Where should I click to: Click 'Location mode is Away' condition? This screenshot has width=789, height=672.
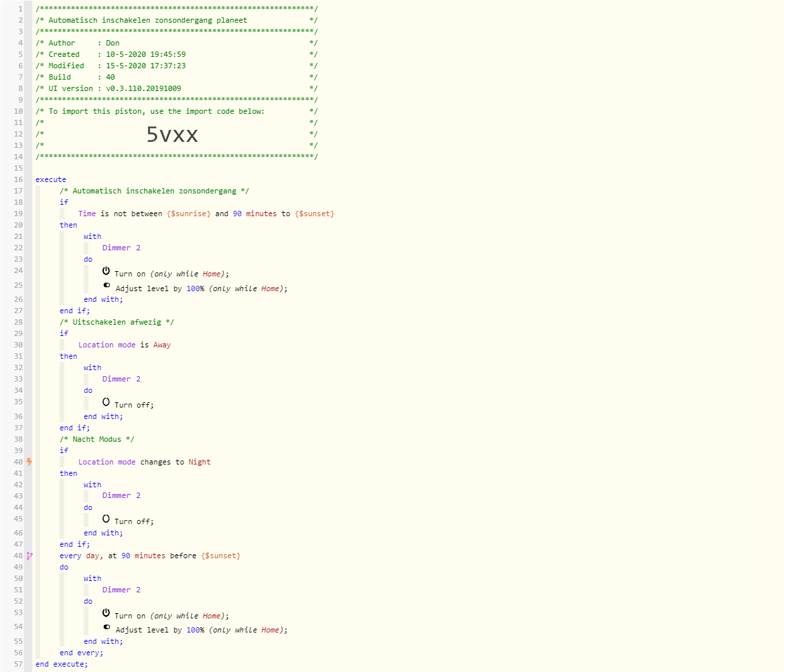click(x=125, y=345)
